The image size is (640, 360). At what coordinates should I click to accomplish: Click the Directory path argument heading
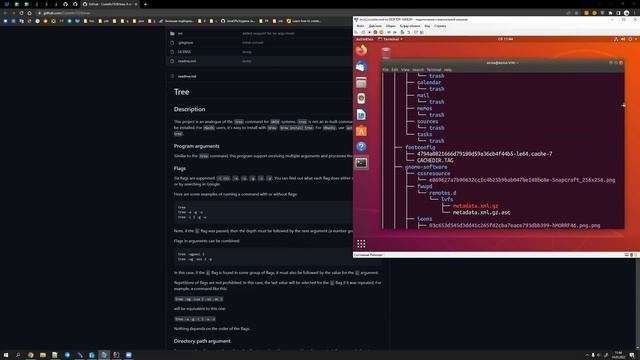pyautogui.click(x=202, y=341)
